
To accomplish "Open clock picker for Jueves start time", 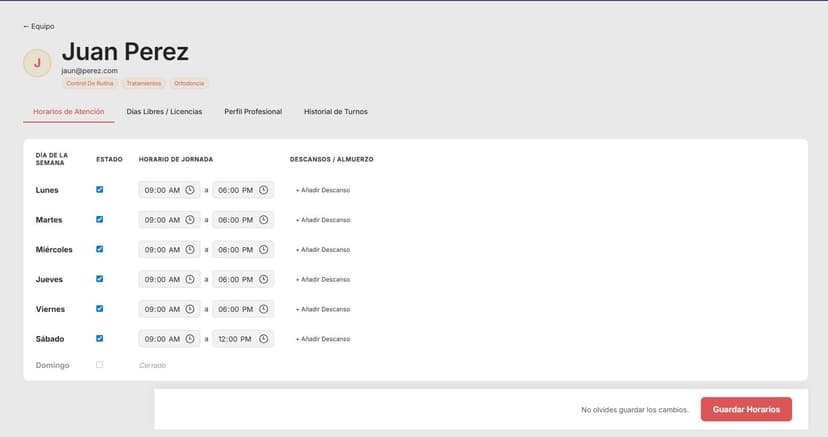I will tap(190, 279).
